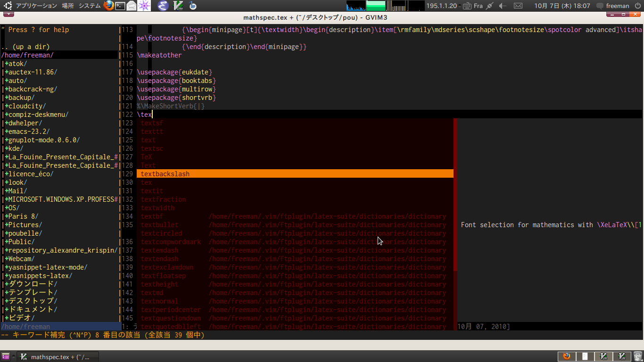This screenshot has width=644, height=362.
Task: Click the /home/freeman/ root path
Action: pyautogui.click(x=27, y=55)
